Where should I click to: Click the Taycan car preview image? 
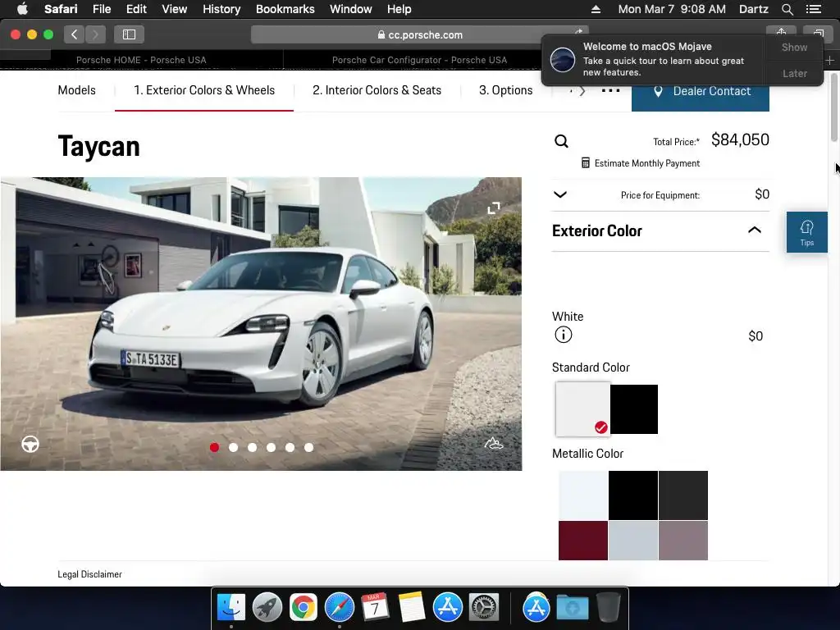261,324
